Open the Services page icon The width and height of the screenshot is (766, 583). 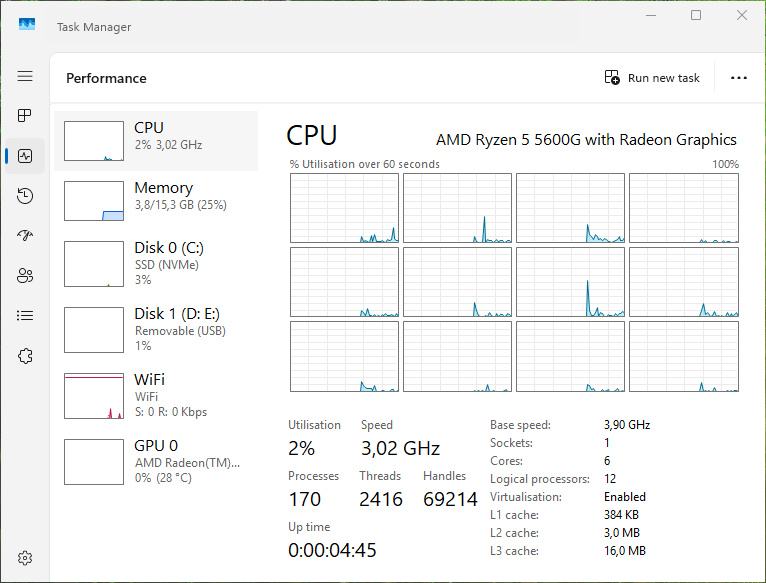[25, 356]
